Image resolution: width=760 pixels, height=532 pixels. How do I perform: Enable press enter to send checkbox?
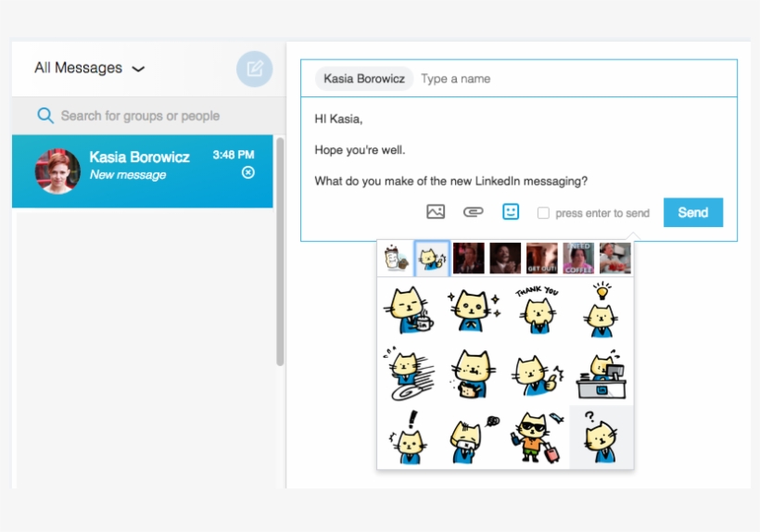coord(543,212)
